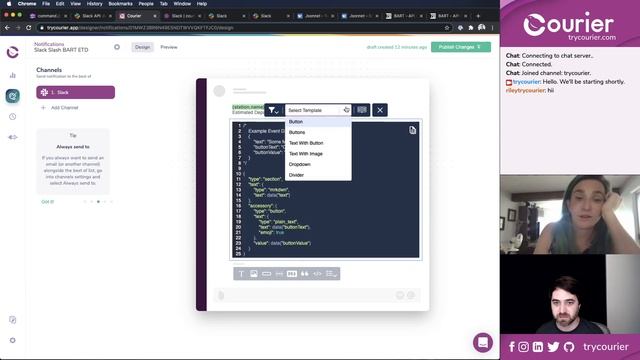Open the analytics bar chart sidebar icon
Screen dimensions: 640x360
click(x=13, y=75)
